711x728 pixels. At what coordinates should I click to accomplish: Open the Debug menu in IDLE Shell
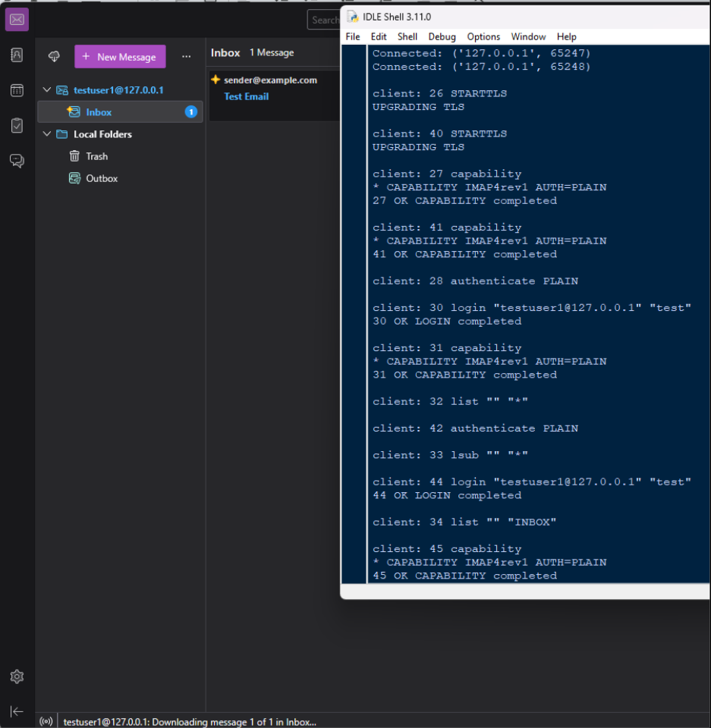click(x=442, y=36)
